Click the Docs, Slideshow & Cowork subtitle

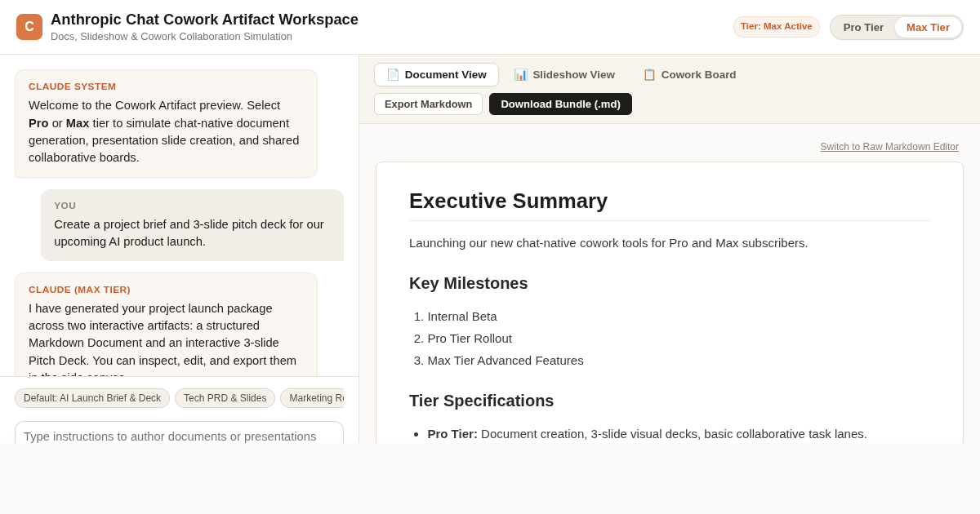click(x=171, y=37)
